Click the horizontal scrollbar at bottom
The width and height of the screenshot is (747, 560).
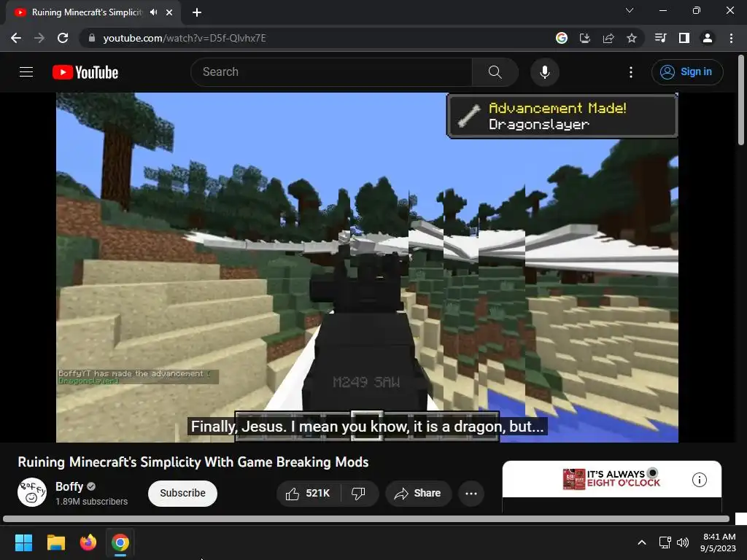click(366, 518)
